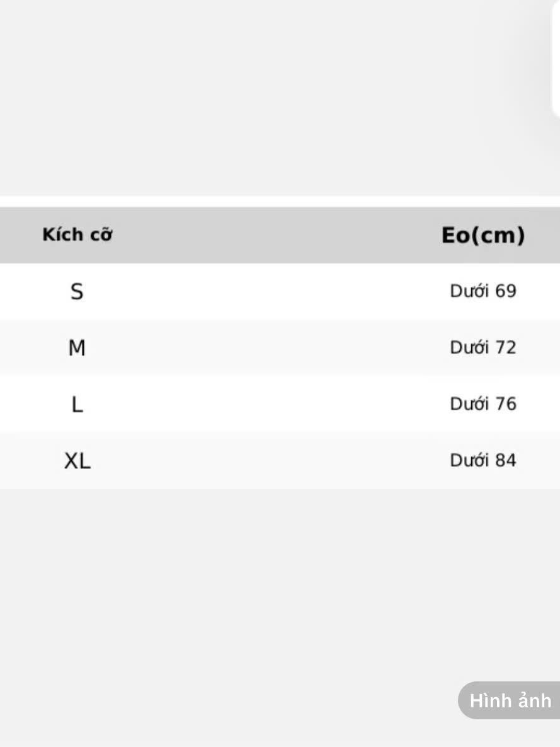The image size is (560, 747).
Task: Click the Dưới 84 waist value
Action: [x=483, y=461]
